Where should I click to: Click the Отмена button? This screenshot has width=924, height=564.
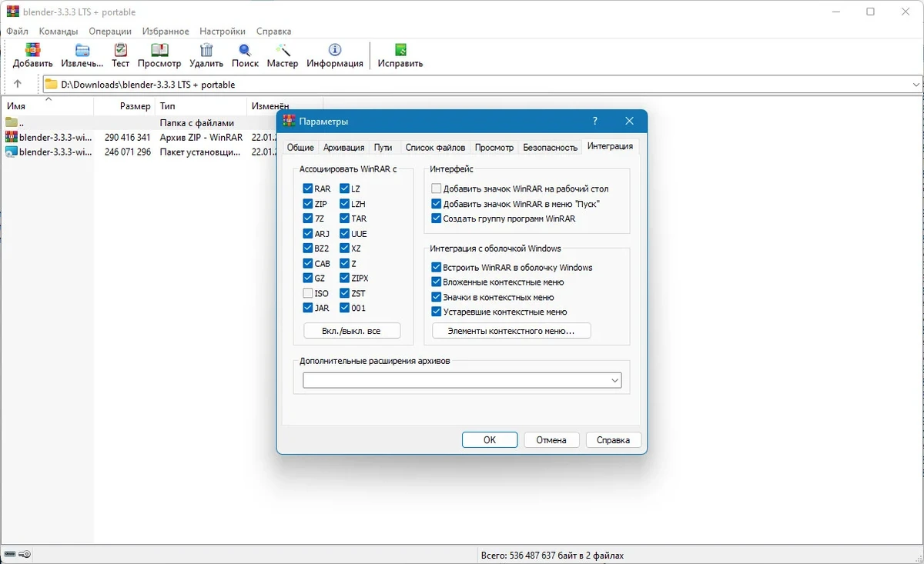(x=551, y=440)
